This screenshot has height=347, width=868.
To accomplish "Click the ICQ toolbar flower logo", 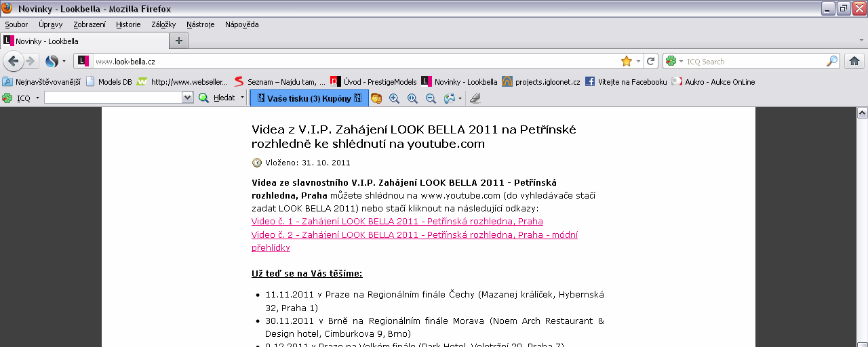I will [x=7, y=98].
